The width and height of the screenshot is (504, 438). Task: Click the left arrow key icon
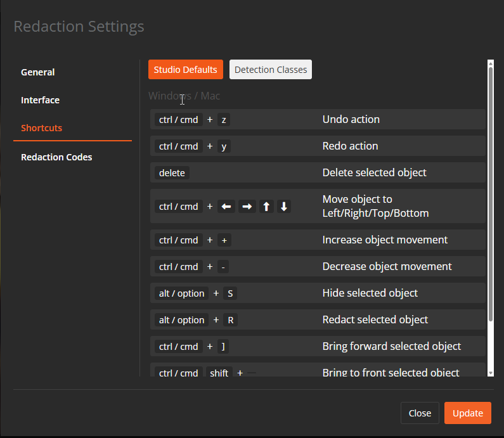point(226,207)
